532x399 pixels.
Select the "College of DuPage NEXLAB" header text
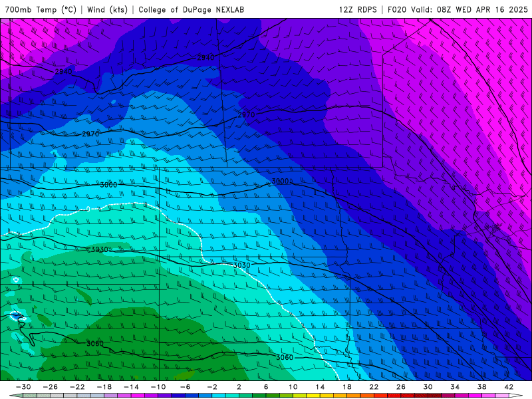pyautogui.click(x=191, y=9)
